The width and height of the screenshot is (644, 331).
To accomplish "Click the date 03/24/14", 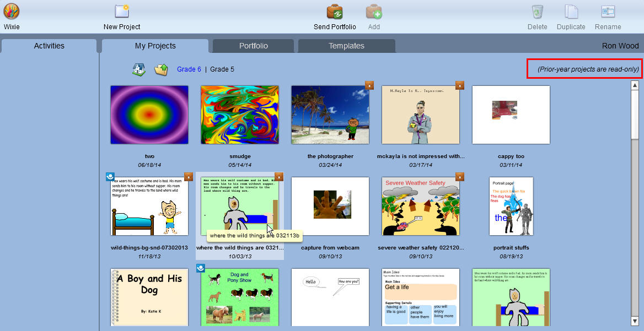I will pos(330,165).
